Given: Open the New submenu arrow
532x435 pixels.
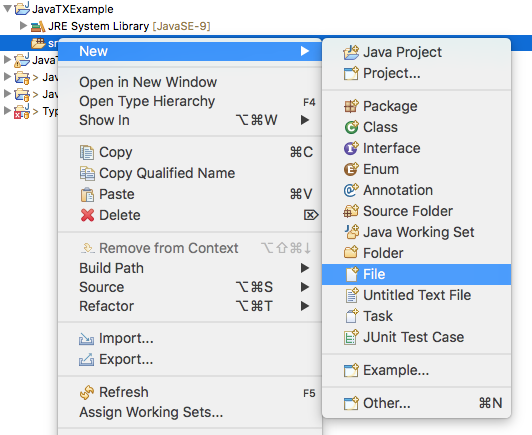Looking at the screenshot, I should (x=305, y=51).
